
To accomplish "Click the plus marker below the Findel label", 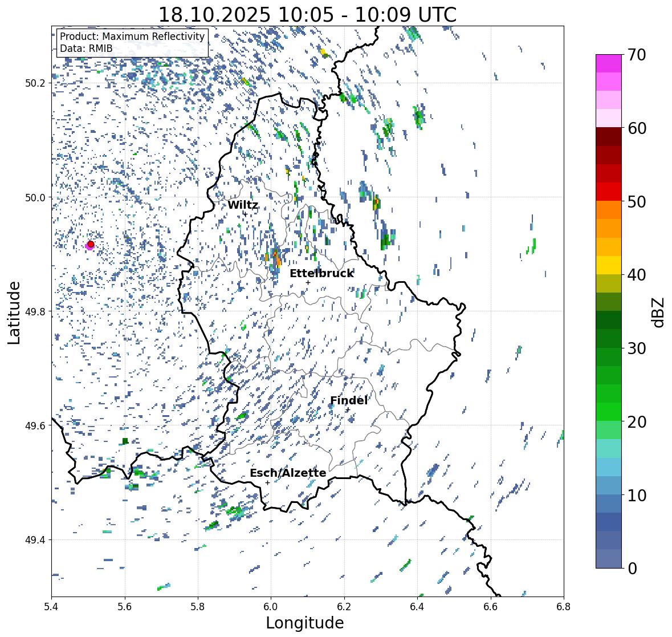I will pyautogui.click(x=348, y=410).
